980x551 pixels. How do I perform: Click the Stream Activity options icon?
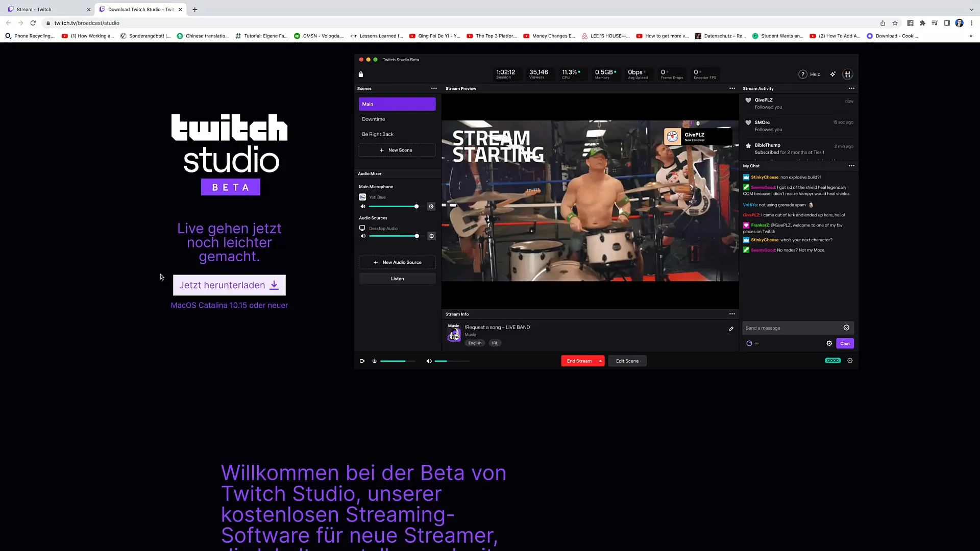[851, 88]
